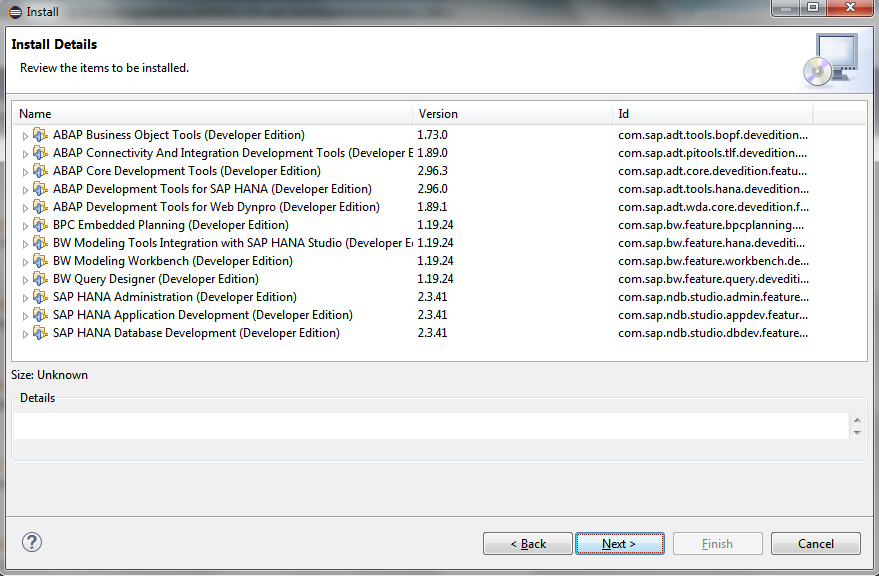
Task: Click the Size: Unknown label
Action: 49,375
